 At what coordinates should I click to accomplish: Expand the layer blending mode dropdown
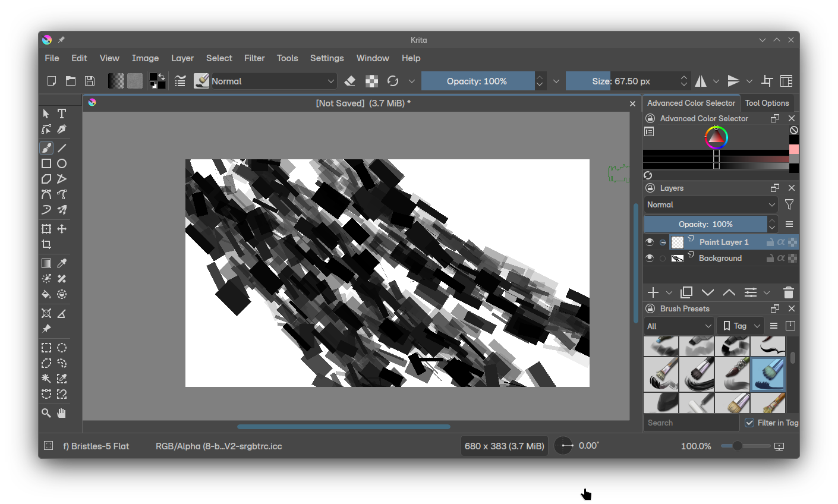pos(711,204)
